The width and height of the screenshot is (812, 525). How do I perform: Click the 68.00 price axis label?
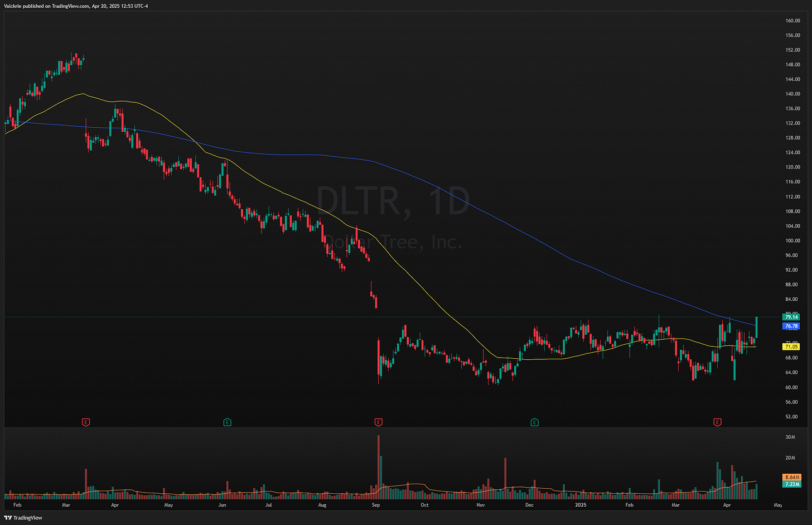tap(792, 358)
